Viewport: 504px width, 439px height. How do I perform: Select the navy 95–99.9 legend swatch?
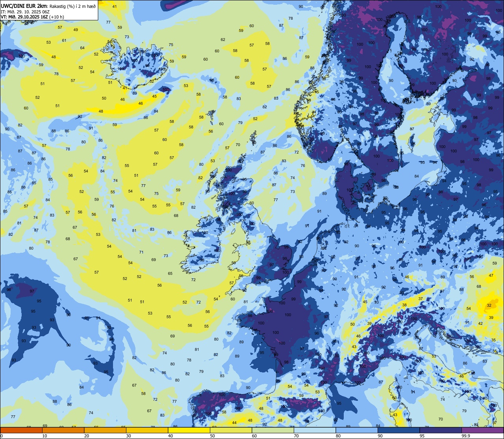(441, 430)
